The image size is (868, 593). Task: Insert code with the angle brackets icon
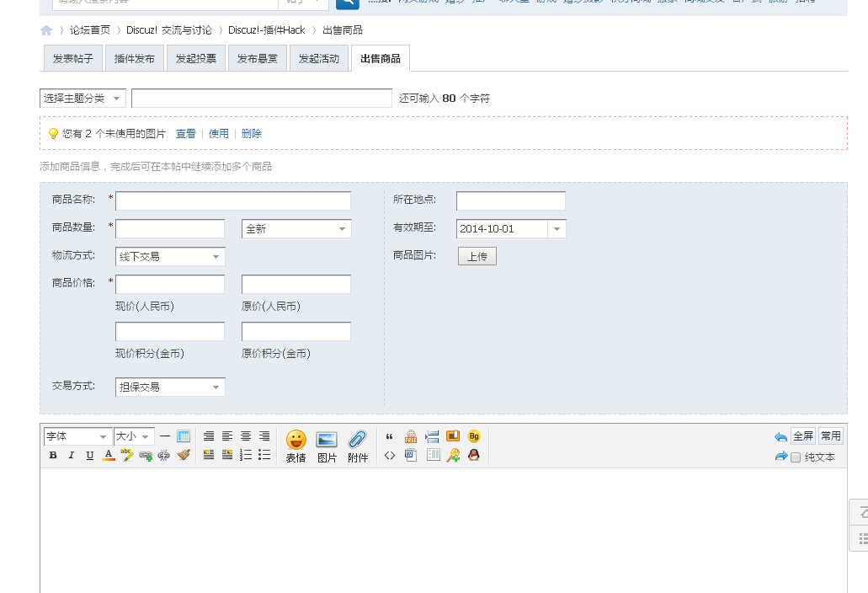tap(390, 455)
